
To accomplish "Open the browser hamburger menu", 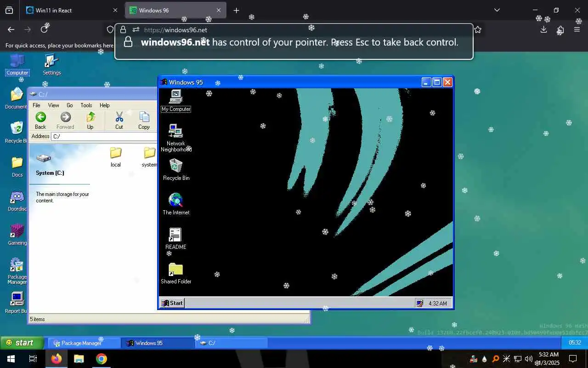I will [577, 29].
